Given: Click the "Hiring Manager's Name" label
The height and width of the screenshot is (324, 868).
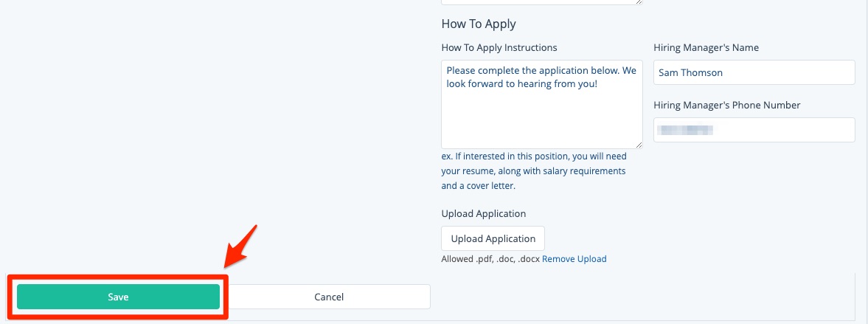Looking at the screenshot, I should (x=706, y=47).
